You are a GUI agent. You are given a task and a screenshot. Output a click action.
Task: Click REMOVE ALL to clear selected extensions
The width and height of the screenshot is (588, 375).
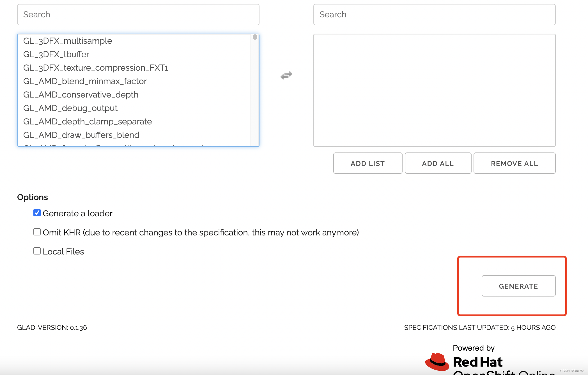coord(514,163)
